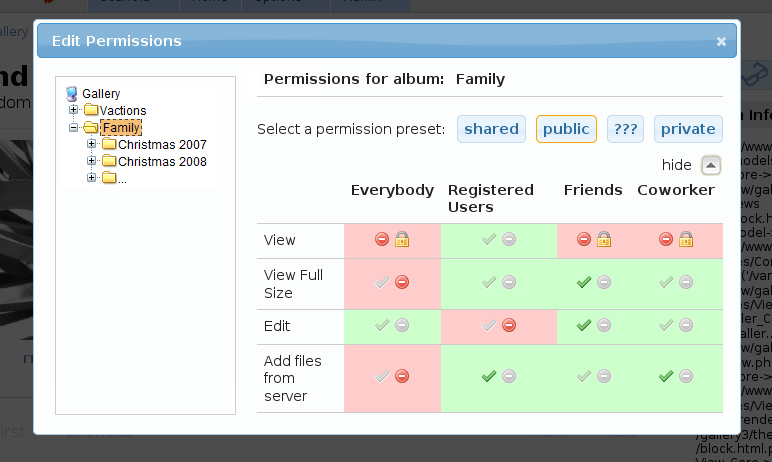Click red deny icon for Everybody View Full Size

402,283
